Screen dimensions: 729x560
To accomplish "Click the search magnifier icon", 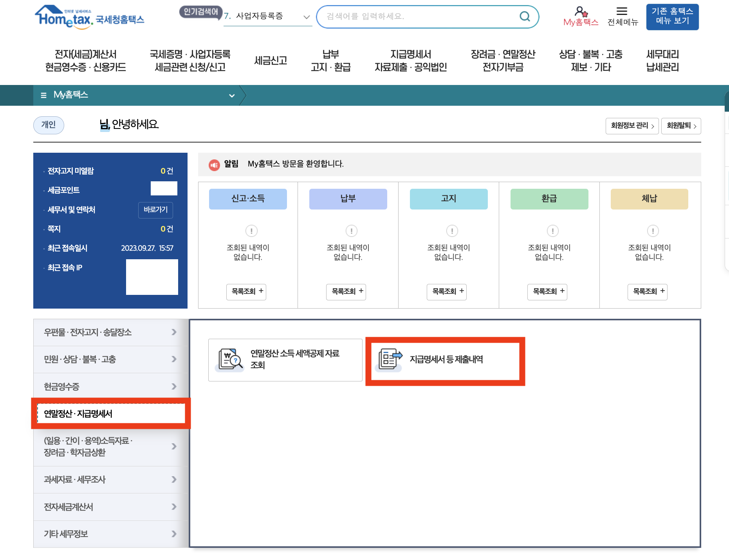I will click(525, 16).
